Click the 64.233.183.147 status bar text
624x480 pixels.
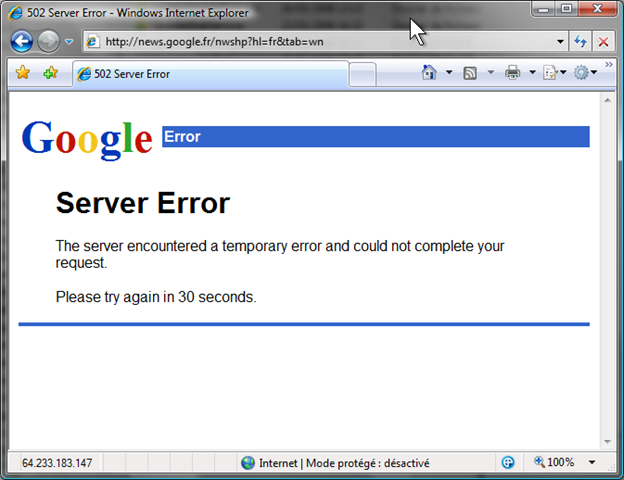click(x=57, y=463)
